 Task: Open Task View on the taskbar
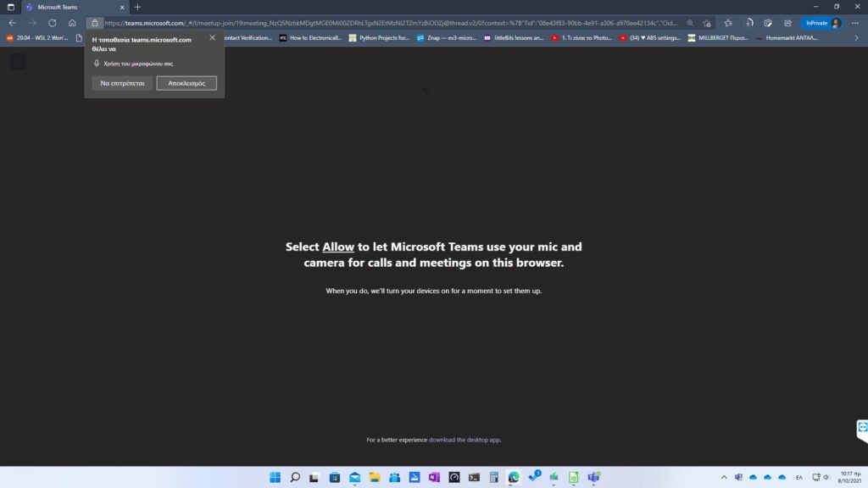tap(314, 477)
